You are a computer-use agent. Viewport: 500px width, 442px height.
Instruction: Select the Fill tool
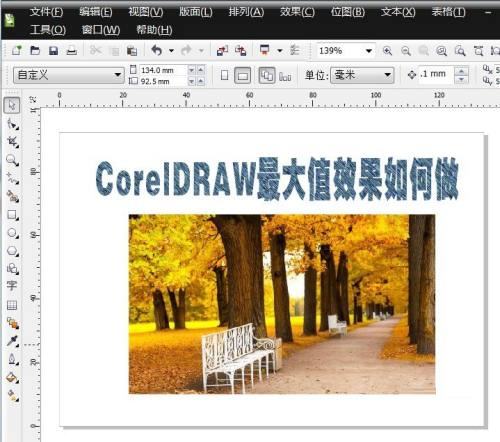point(13,378)
